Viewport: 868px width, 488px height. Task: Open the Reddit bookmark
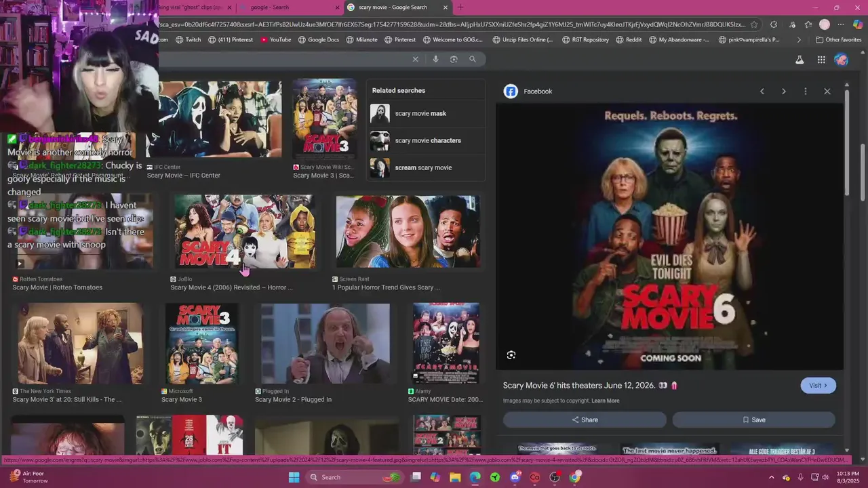coord(629,40)
